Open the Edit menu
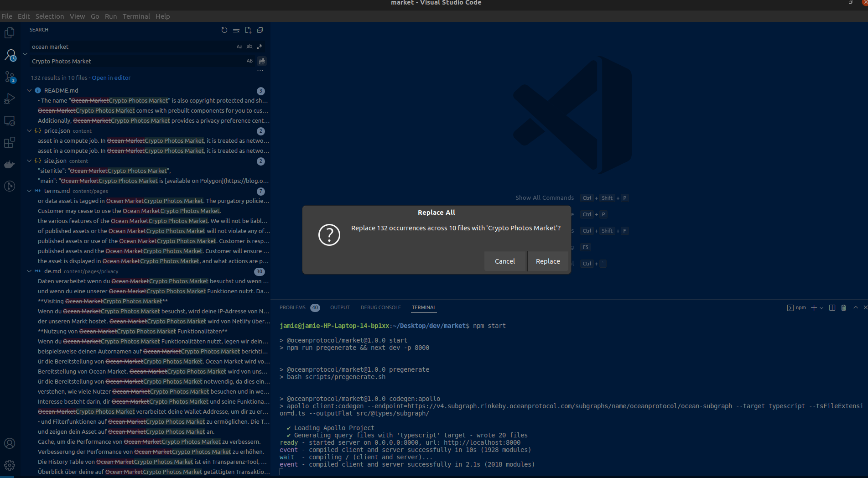The height and width of the screenshot is (478, 868). click(24, 16)
